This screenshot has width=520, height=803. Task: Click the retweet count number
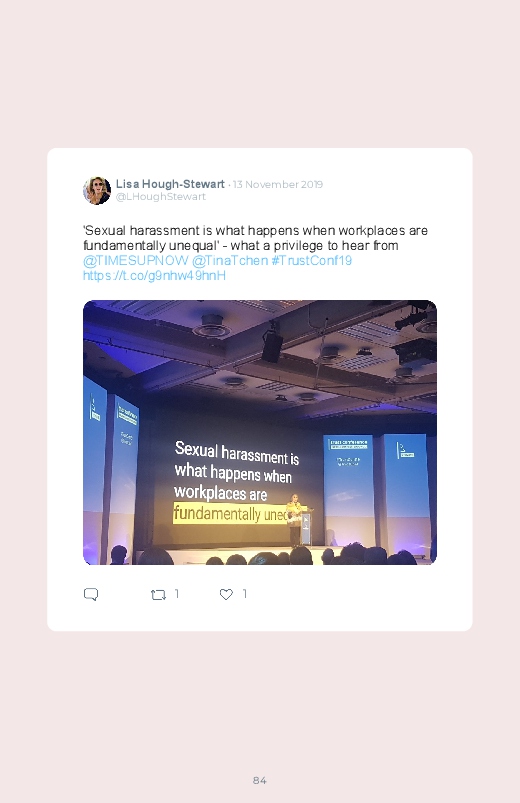click(x=177, y=594)
